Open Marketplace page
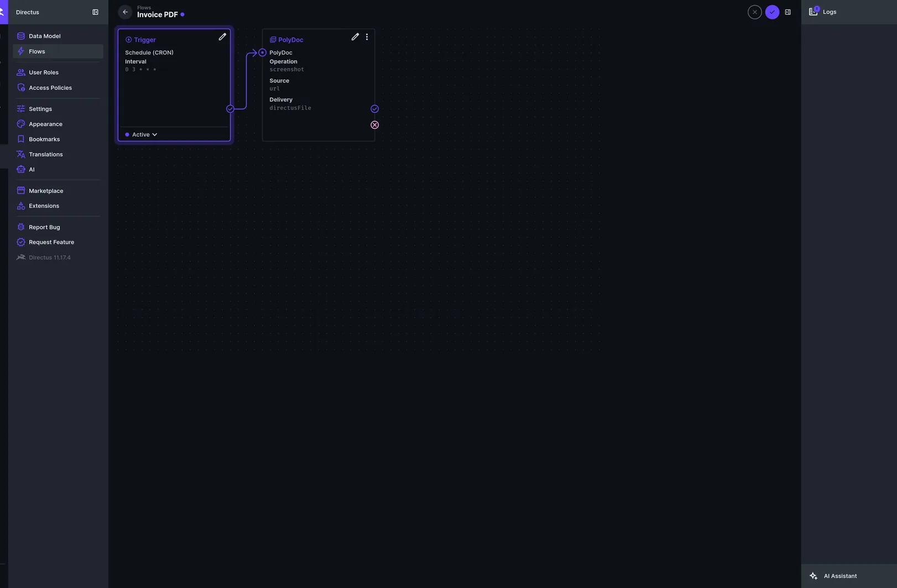Screen dimensions: 897x588 point(58,191)
